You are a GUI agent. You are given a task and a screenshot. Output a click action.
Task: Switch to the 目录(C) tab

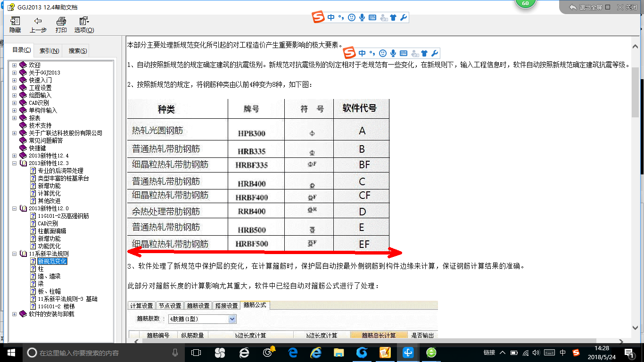pos(22,50)
